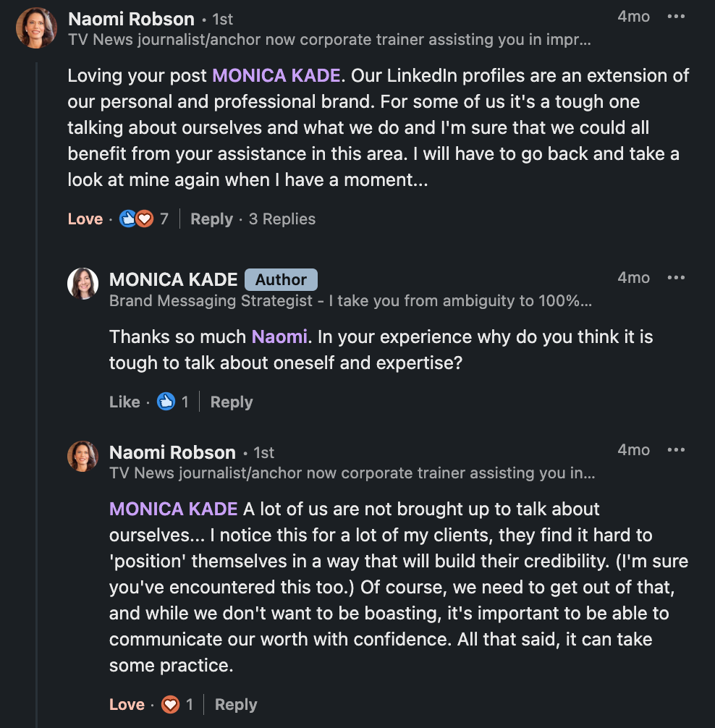The height and width of the screenshot is (728, 715).
Task: Expand the 3 Replies thread
Action: click(x=282, y=219)
